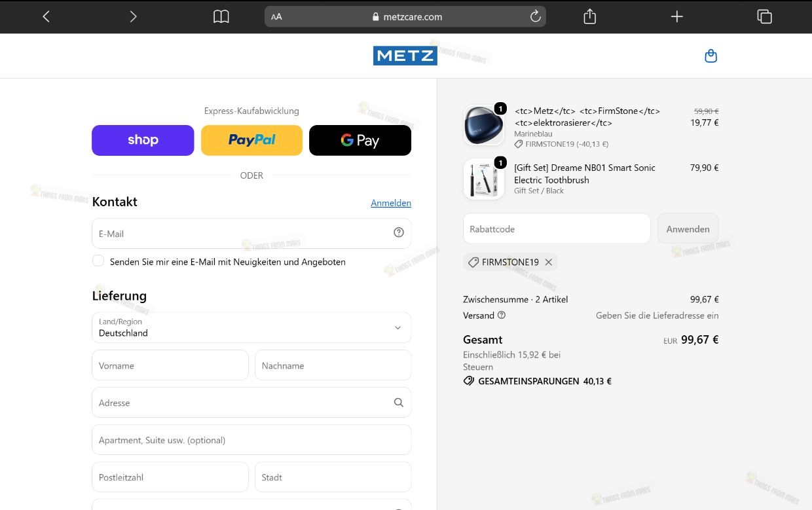The image size is (812, 510).
Task: Focus the Stadt field
Action: point(333,477)
